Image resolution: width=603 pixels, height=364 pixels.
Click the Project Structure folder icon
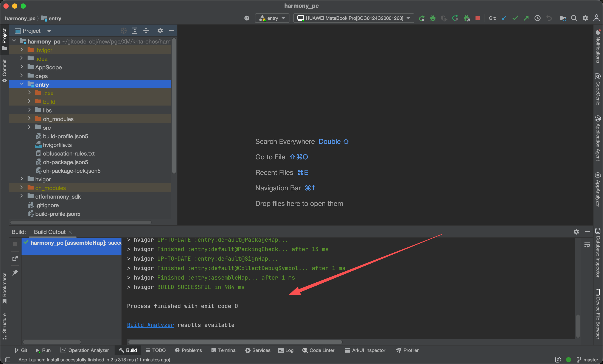563,18
